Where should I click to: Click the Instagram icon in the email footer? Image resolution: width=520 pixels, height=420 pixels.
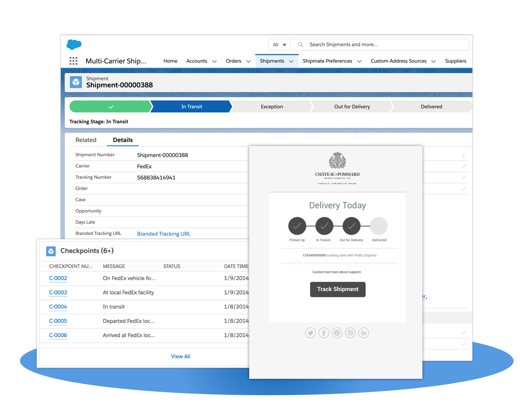point(350,332)
